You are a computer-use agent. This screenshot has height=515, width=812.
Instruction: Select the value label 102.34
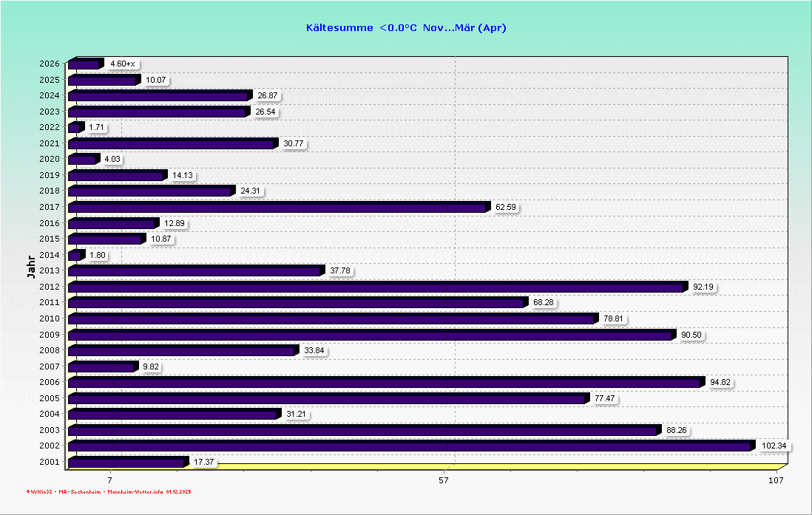tap(774, 446)
